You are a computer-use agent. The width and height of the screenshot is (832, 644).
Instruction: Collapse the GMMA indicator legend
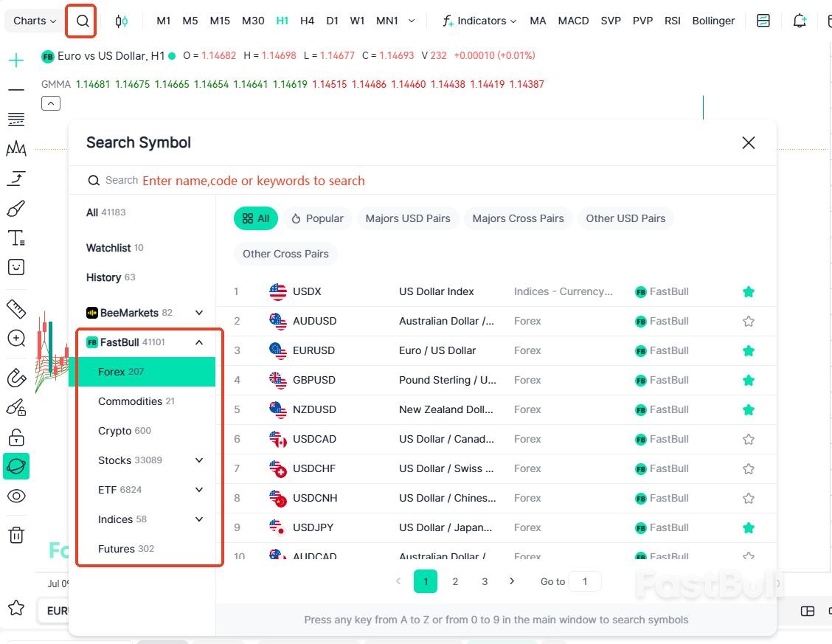point(51,103)
